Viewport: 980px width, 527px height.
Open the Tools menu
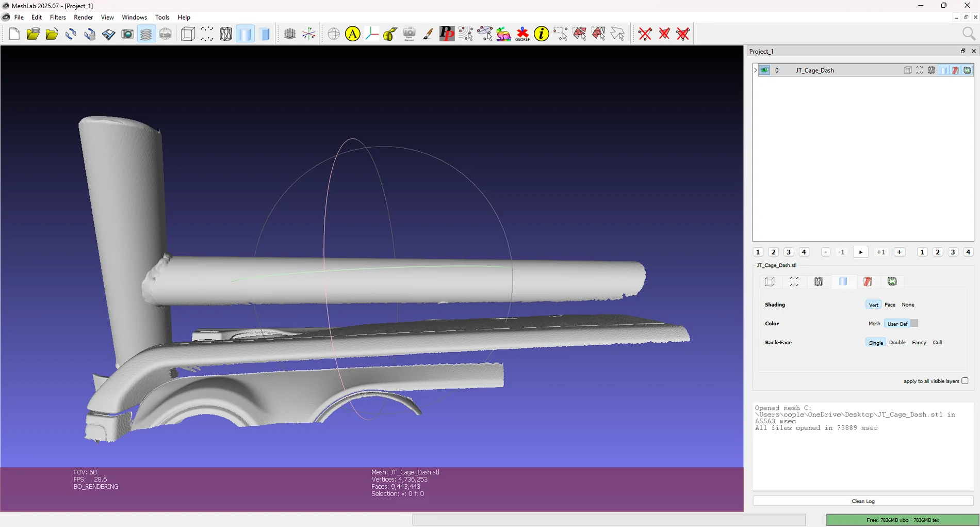point(162,17)
